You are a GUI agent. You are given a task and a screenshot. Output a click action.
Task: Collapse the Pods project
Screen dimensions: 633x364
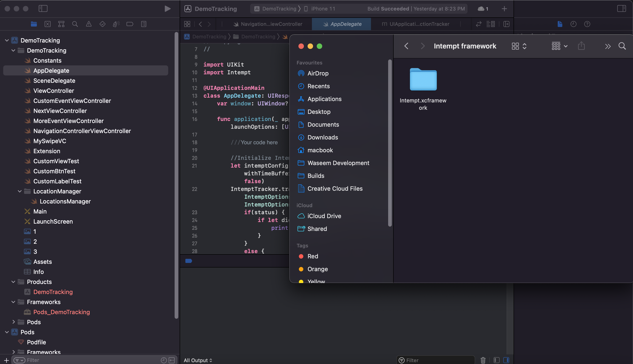7,332
